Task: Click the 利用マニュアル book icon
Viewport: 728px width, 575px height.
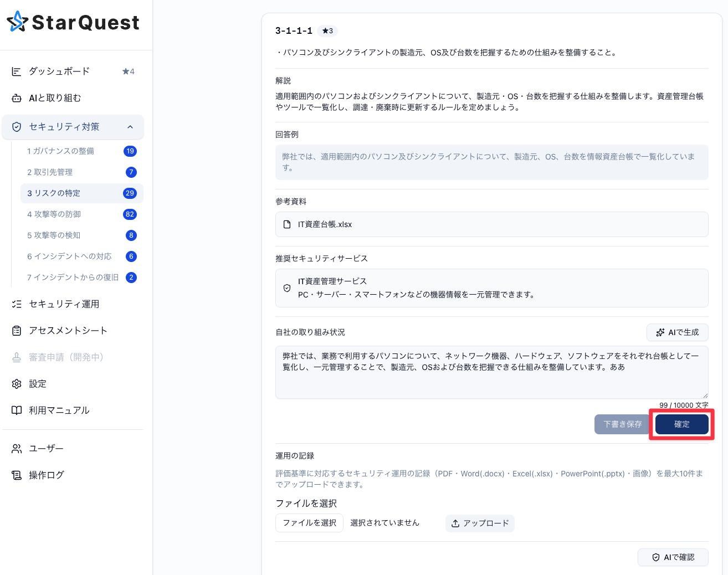Action: tap(17, 410)
